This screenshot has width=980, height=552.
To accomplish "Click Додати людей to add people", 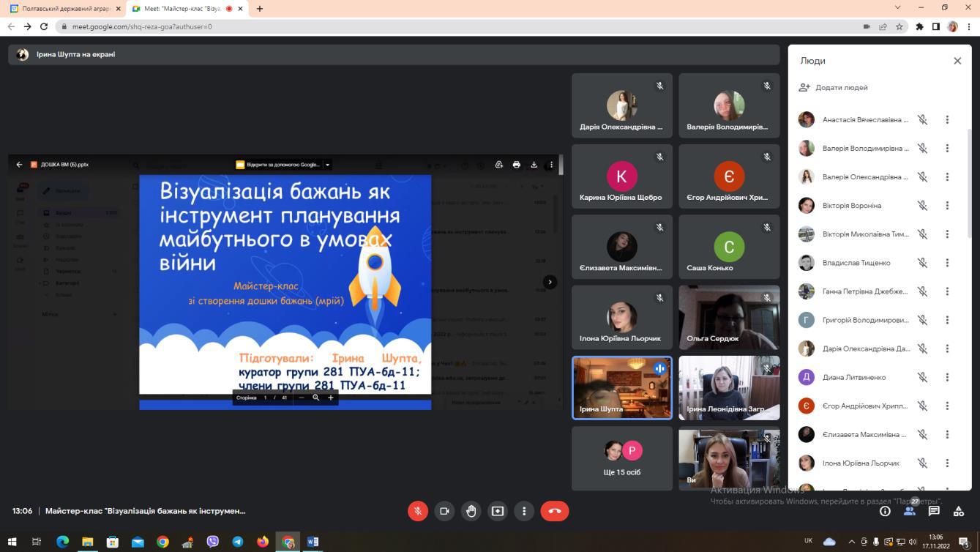I will click(x=834, y=87).
